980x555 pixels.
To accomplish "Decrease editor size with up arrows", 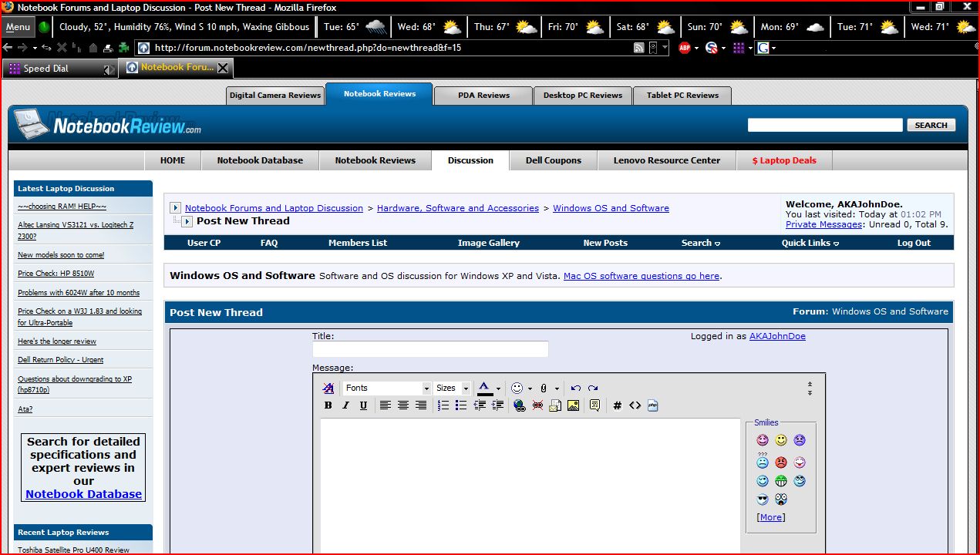I will [x=810, y=384].
